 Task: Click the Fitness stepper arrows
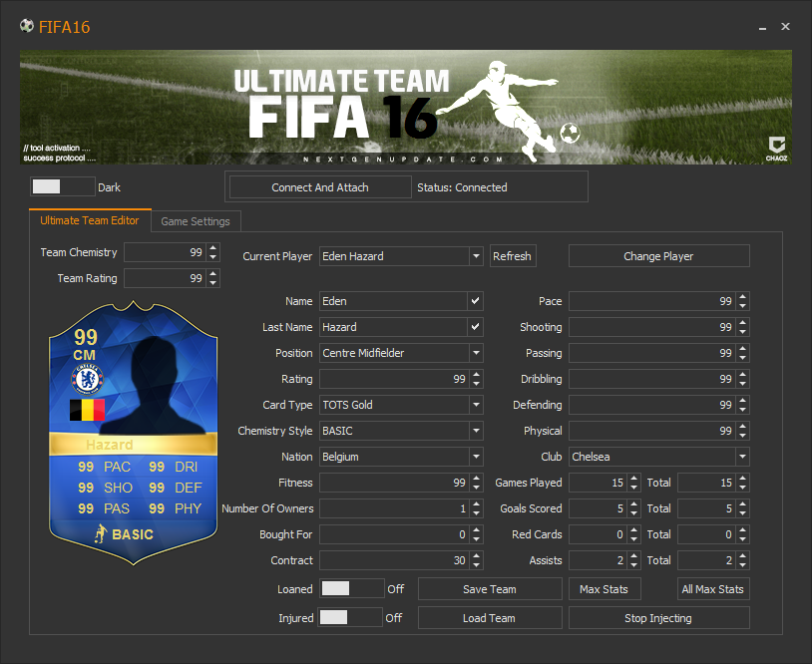(x=477, y=483)
